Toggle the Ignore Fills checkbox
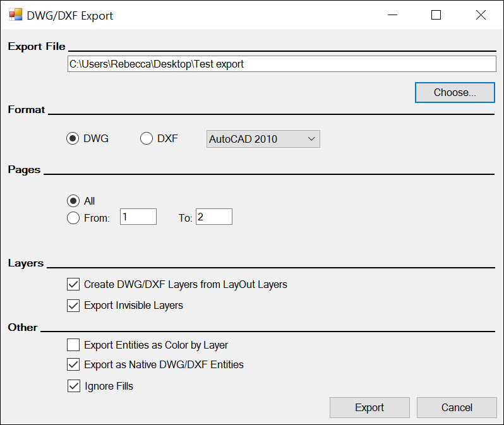504x425 pixels. click(x=73, y=386)
